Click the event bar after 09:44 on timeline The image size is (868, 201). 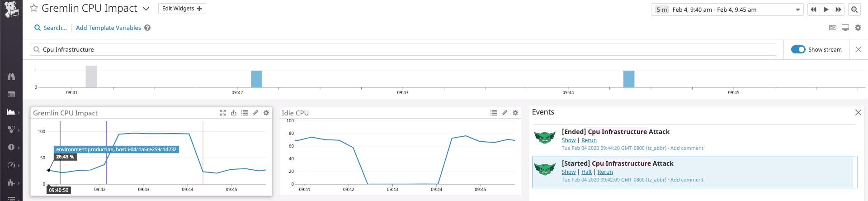point(628,79)
